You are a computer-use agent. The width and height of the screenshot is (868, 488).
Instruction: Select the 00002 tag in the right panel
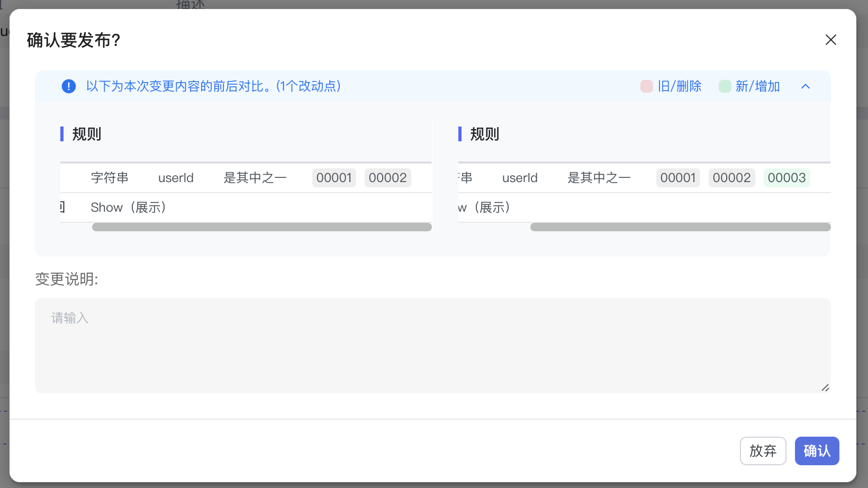pyautogui.click(x=731, y=178)
